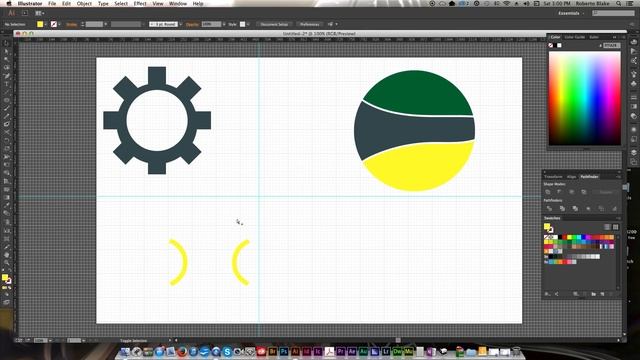Open opacity value dropdown
Screen dimensions: 640x360
pyautogui.click(x=223, y=24)
